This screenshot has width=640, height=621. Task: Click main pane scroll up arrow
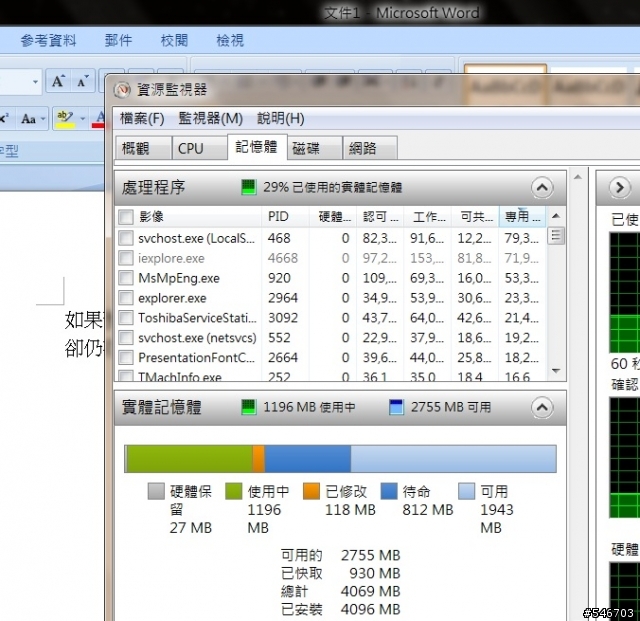click(578, 177)
